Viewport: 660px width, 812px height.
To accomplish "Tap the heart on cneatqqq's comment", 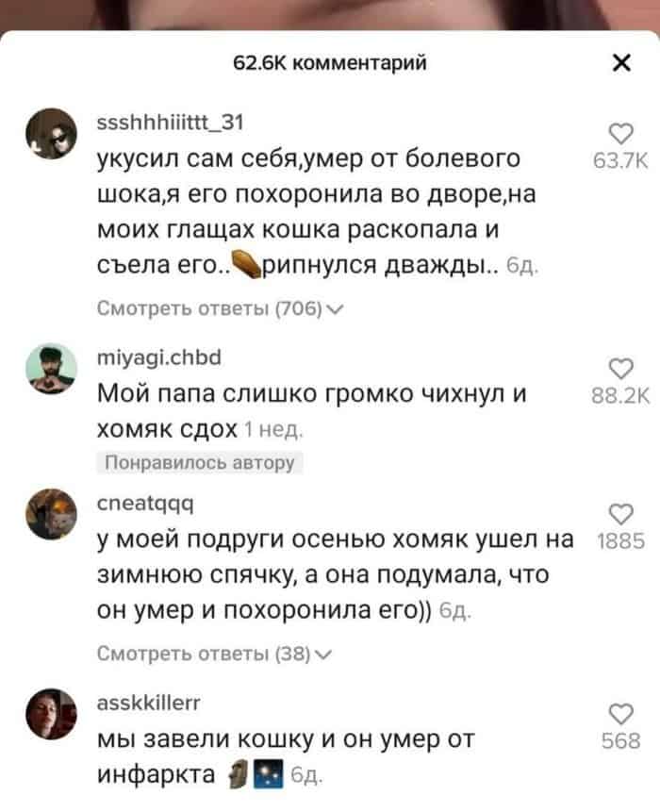I will 620,514.
